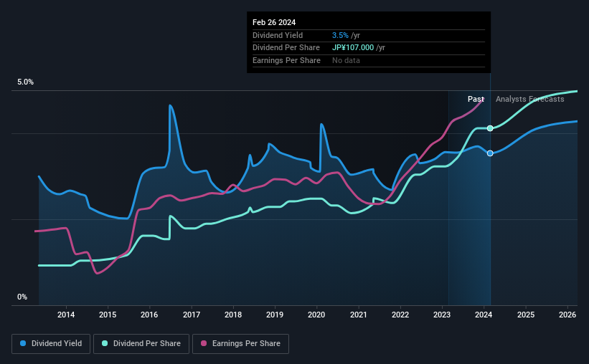Select the teal data point marker on Dividend Per Share line
Image resolution: width=589 pixels, height=364 pixels.
coord(490,128)
